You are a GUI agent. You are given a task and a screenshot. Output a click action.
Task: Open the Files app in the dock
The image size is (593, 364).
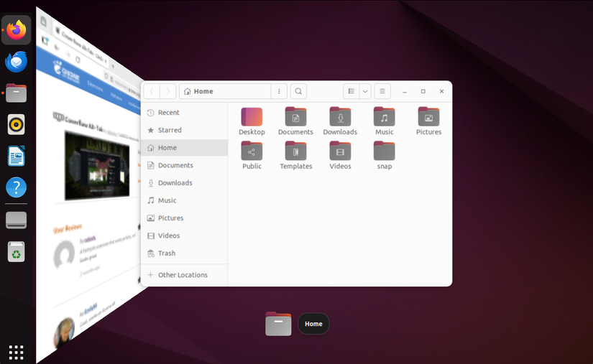(x=17, y=93)
